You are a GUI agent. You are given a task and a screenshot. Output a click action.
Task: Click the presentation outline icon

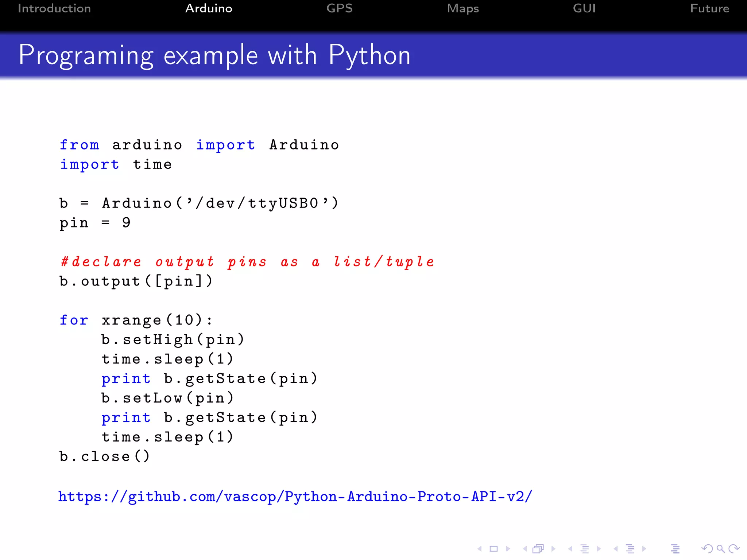pos(675,549)
